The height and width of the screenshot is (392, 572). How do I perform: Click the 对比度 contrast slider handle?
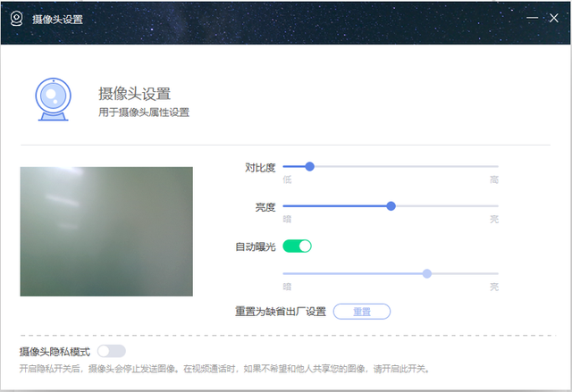[310, 166]
